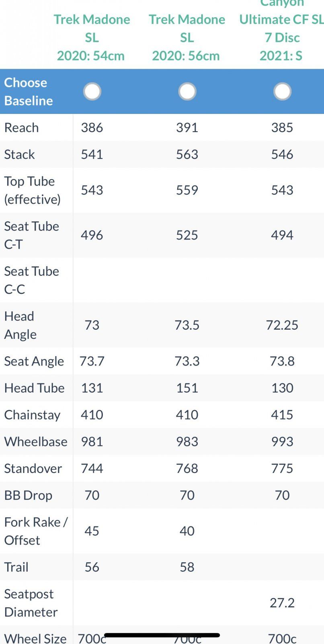This screenshot has width=324, height=644.
Task: Click the Reach row label
Action: coord(22,128)
